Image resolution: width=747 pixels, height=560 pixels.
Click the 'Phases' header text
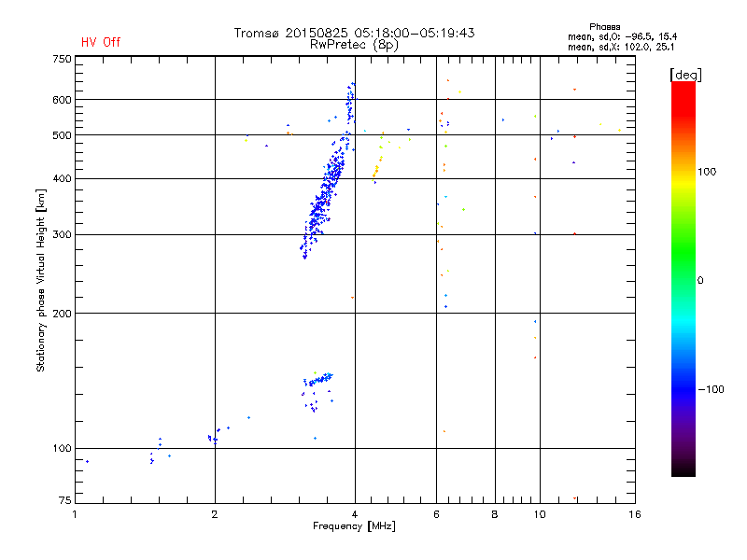(x=604, y=27)
